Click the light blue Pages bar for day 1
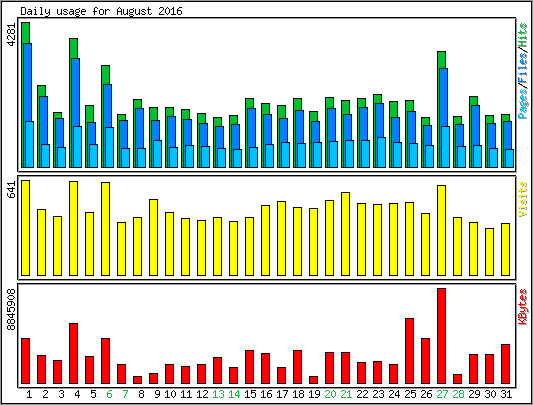533x405 pixels. coord(30,144)
